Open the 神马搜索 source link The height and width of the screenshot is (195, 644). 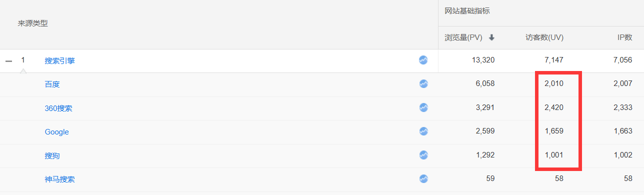click(x=59, y=179)
